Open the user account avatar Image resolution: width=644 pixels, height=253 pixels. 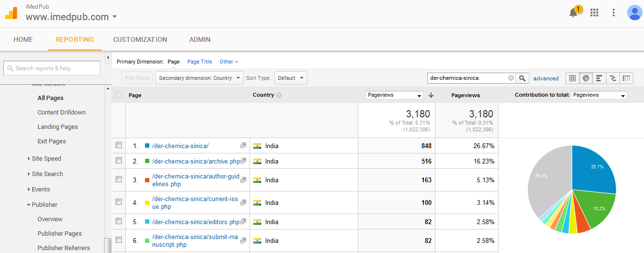click(x=634, y=13)
